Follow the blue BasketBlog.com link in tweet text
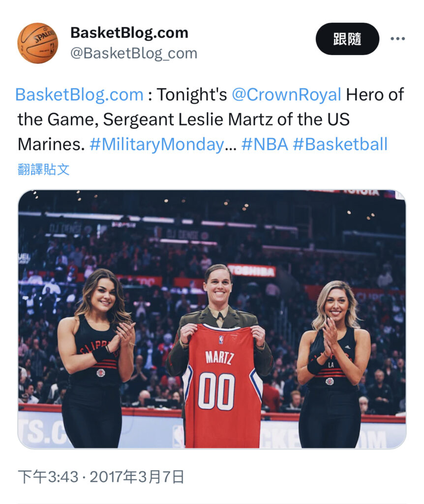The image size is (424, 504). (x=79, y=94)
